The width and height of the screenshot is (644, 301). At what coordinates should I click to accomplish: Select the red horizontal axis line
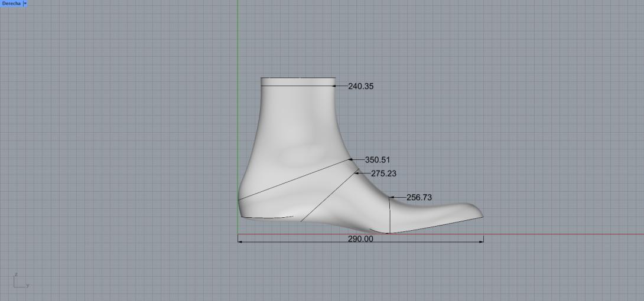(x=561, y=234)
